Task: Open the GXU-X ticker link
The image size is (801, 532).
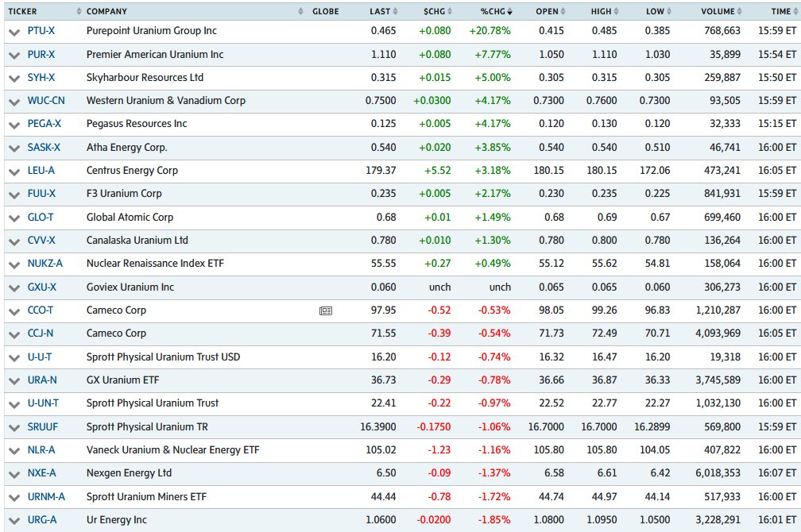Action: point(42,287)
